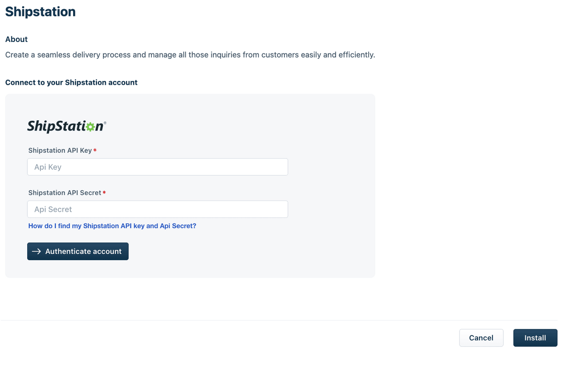
Task: Click the Cancel button
Action: point(481,338)
